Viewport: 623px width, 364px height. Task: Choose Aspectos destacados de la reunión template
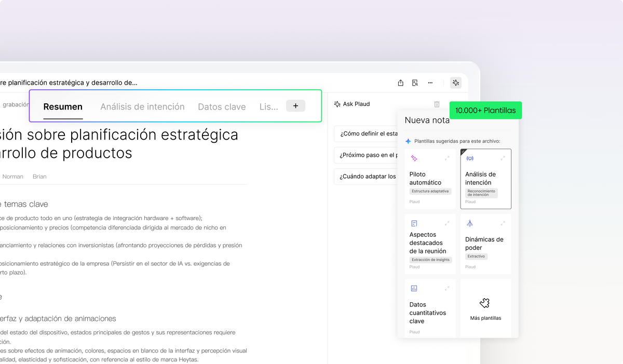point(429,243)
